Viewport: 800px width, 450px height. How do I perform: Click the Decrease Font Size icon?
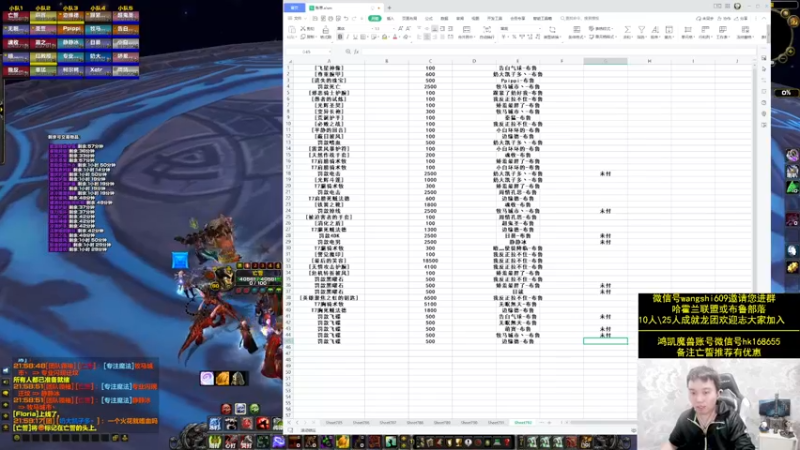[x=408, y=29]
